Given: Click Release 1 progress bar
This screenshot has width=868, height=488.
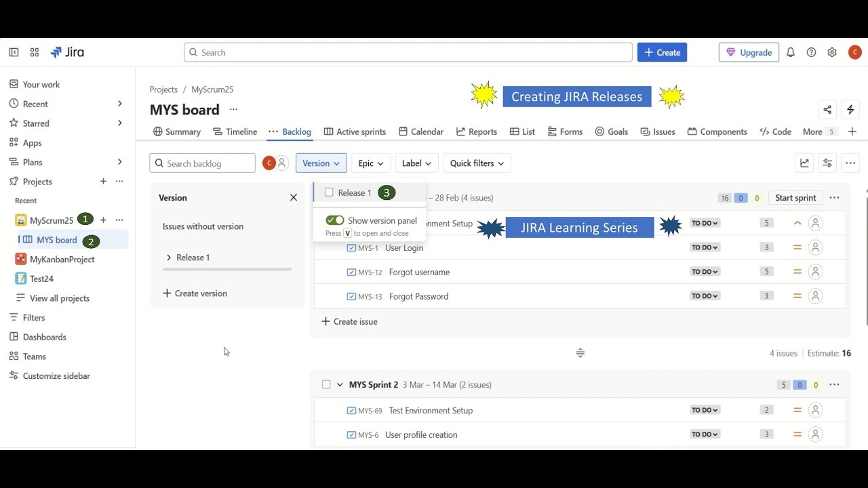Looking at the screenshot, I should (227, 270).
